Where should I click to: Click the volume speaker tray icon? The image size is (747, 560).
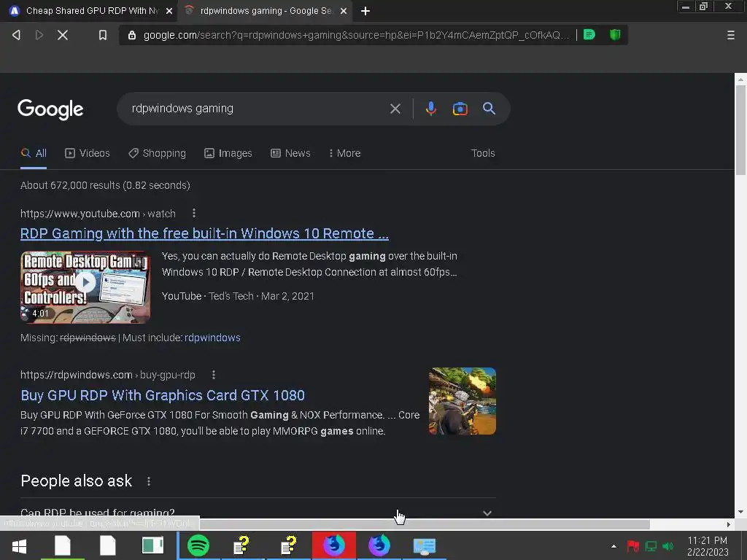[668, 546]
